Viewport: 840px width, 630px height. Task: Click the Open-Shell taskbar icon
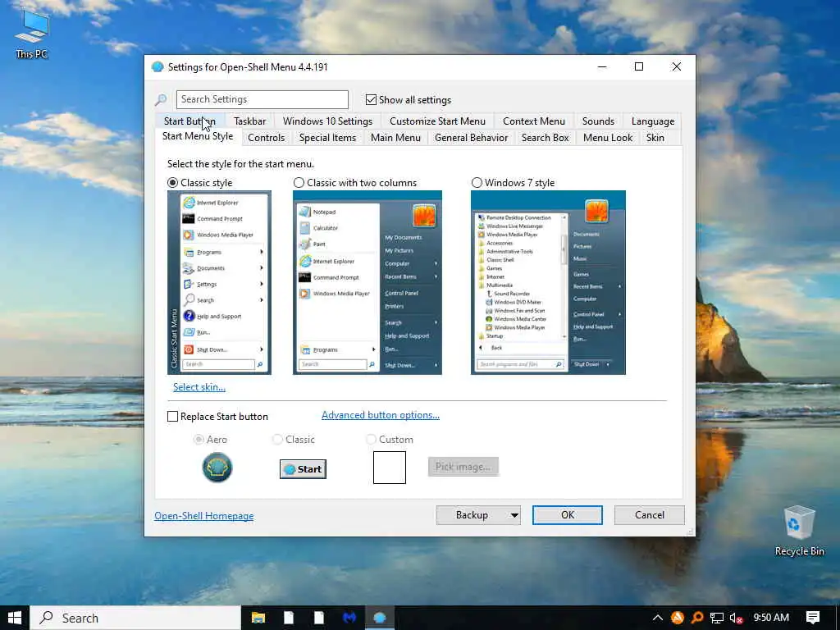[x=380, y=618]
